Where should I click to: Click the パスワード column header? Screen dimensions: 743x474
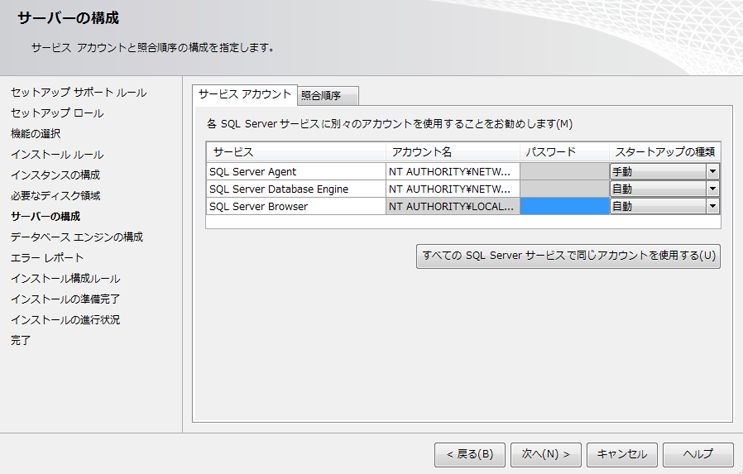click(x=565, y=152)
